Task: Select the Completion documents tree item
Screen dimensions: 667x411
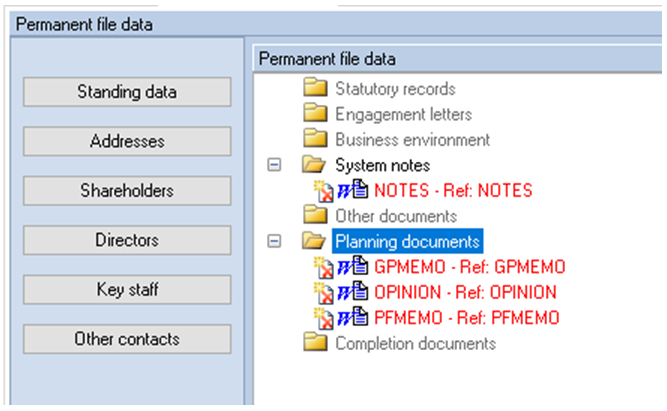Action: pyautogui.click(x=416, y=343)
